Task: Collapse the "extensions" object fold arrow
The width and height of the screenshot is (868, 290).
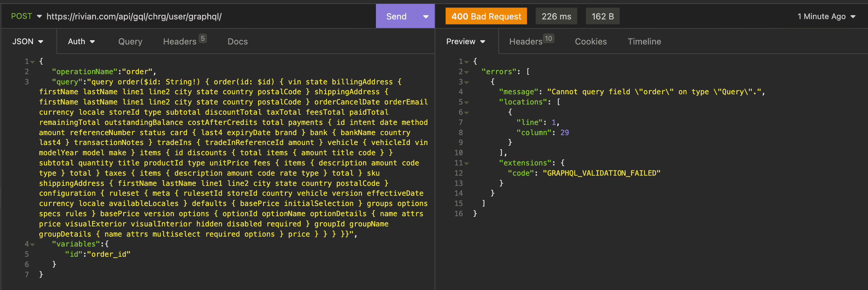Action: pyautogui.click(x=467, y=163)
